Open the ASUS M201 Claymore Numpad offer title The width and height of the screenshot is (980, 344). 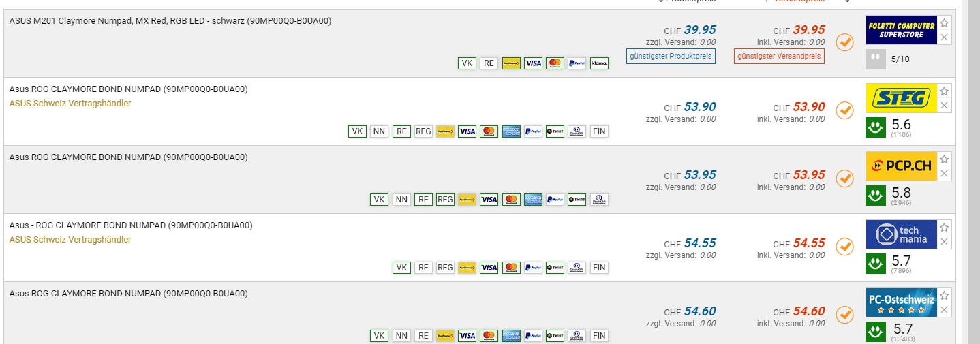pyautogui.click(x=170, y=21)
